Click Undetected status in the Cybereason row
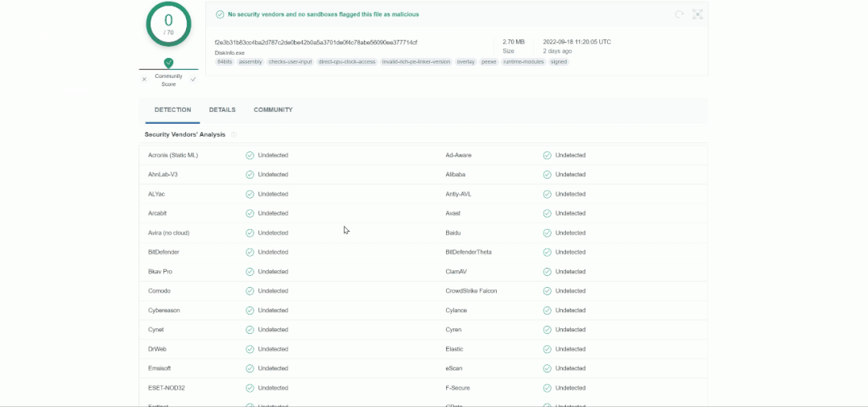Viewport: 868px width, 407px height. pos(273,310)
